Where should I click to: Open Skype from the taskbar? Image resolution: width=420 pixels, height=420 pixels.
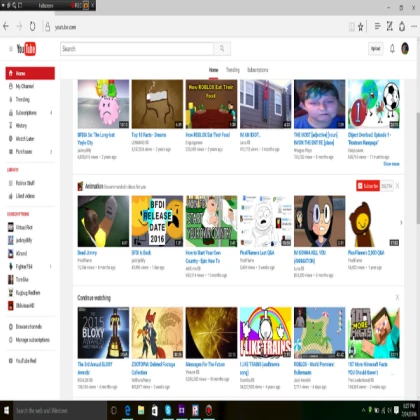[168, 411]
